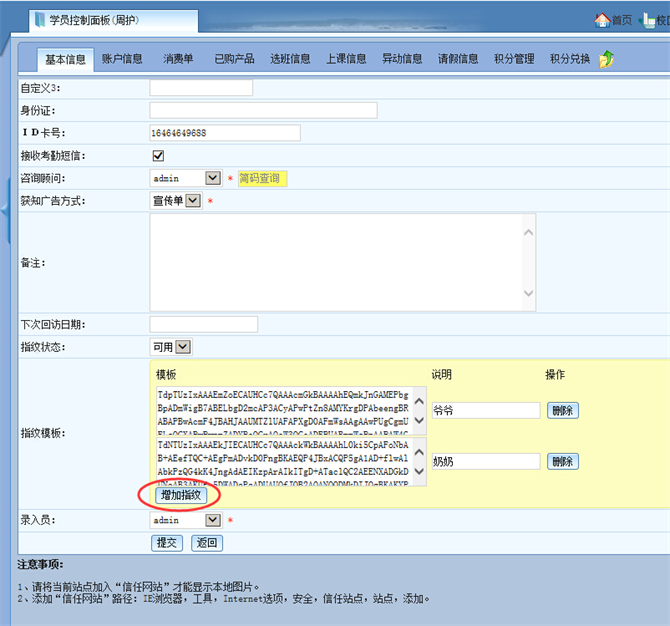670x626 pixels.
Task: Select the 积分管理 tab
Action: [514, 60]
